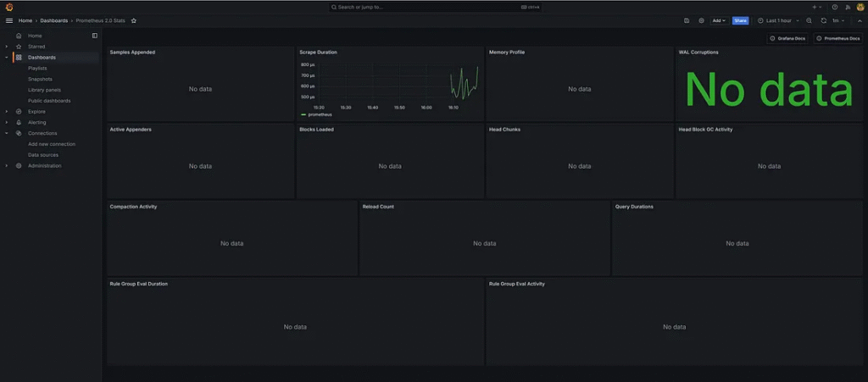Viewport: 868px width, 382px height.
Task: Open Data sources in the sidebar
Action: coord(43,155)
